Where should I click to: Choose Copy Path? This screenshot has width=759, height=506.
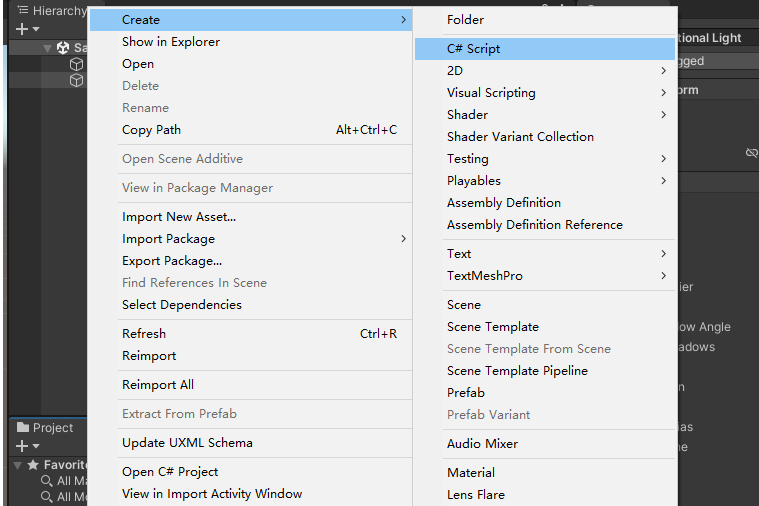[251, 130]
